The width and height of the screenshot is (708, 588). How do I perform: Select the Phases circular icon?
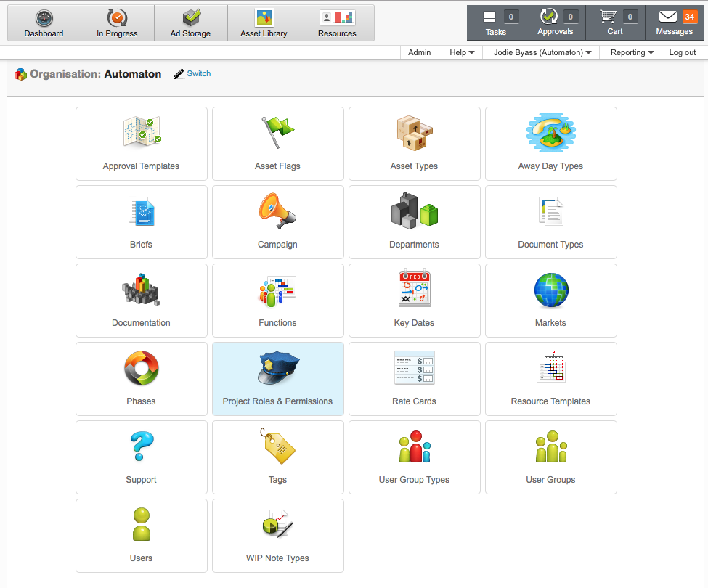(141, 368)
